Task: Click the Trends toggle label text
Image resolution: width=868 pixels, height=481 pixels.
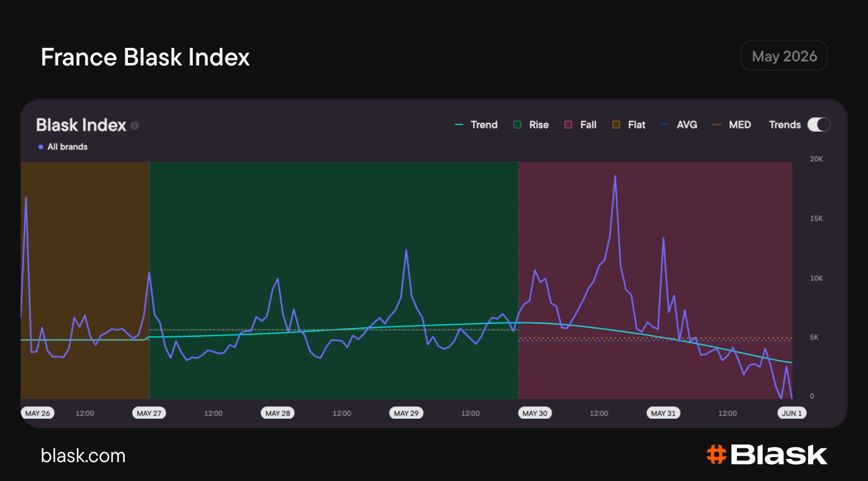Action: click(785, 125)
